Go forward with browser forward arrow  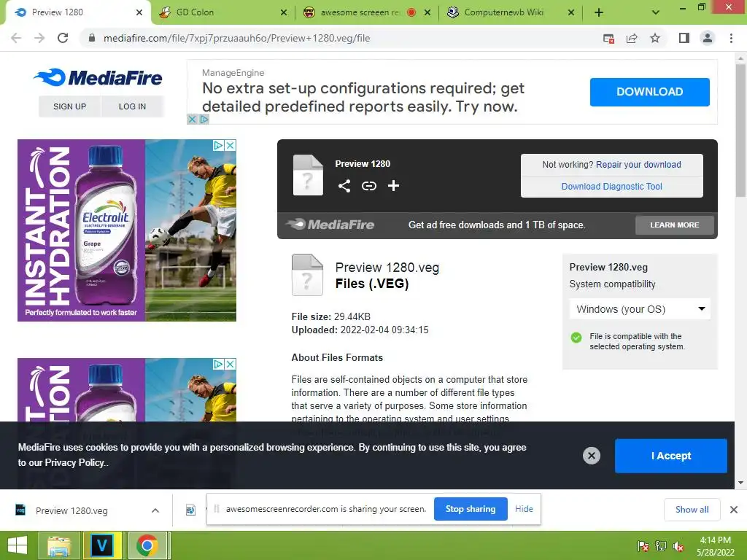[x=39, y=38]
